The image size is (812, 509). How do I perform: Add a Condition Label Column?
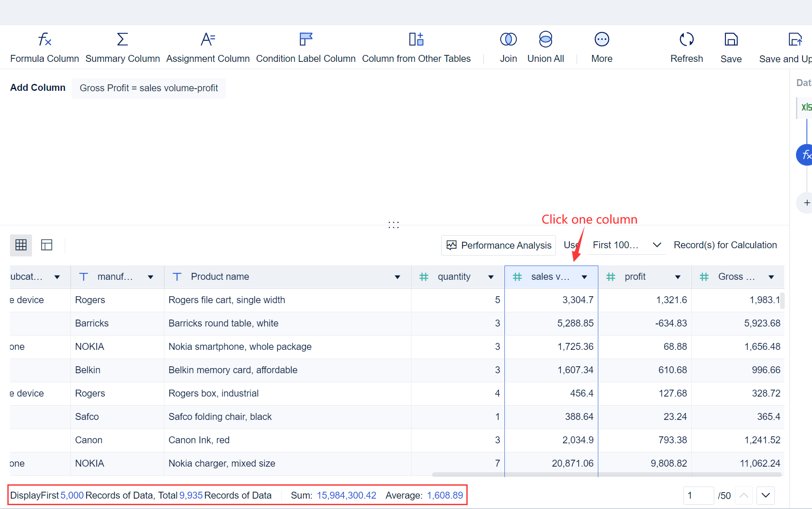305,48
